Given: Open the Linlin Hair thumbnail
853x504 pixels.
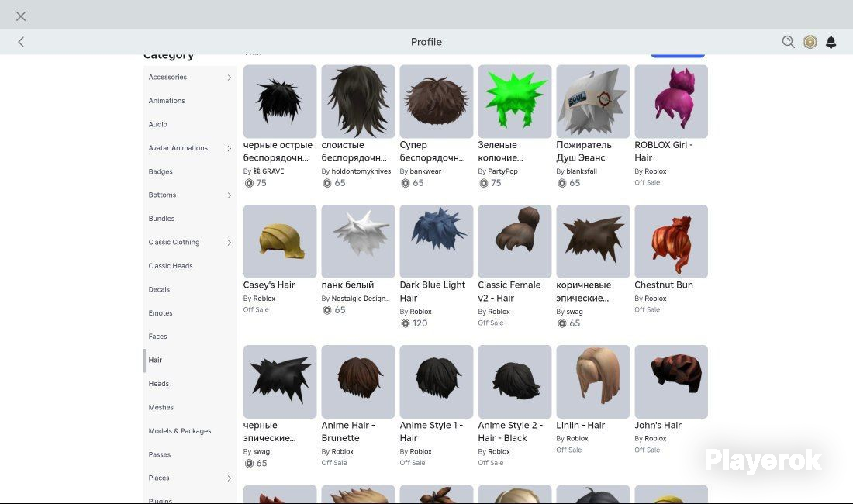Looking at the screenshot, I should (593, 381).
